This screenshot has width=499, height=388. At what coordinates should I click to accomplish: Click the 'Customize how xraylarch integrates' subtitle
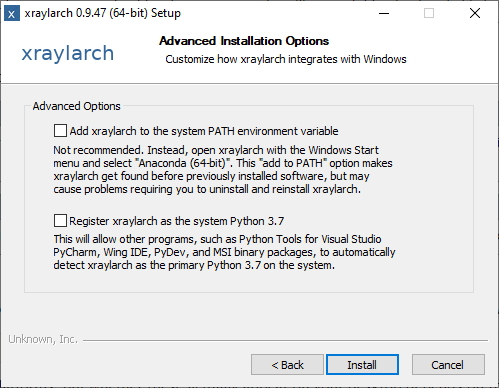click(286, 59)
